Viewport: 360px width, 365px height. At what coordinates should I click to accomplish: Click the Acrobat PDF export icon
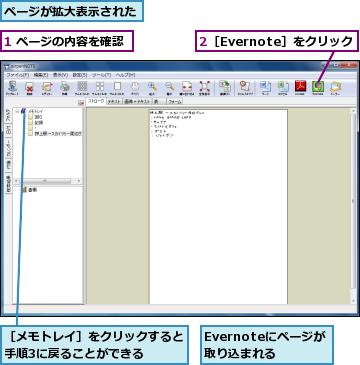click(300, 87)
